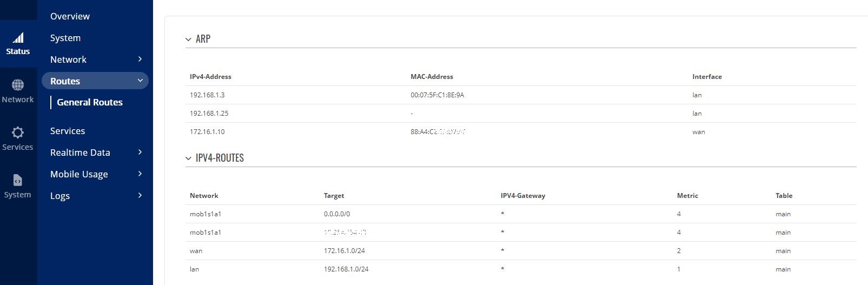
Task: Expand the Mobile Usage submenu arrow
Action: [140, 174]
